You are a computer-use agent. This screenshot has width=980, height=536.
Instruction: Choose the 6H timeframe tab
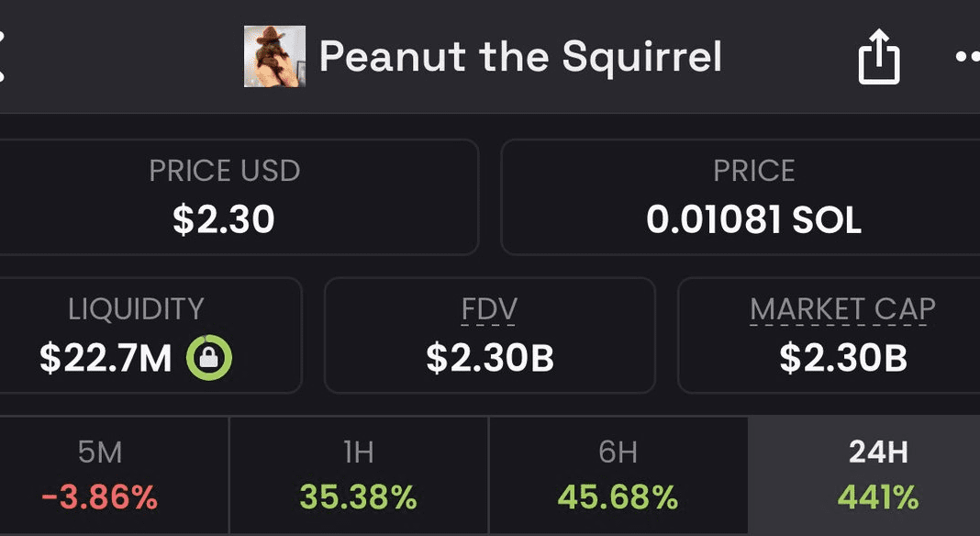[618, 475]
